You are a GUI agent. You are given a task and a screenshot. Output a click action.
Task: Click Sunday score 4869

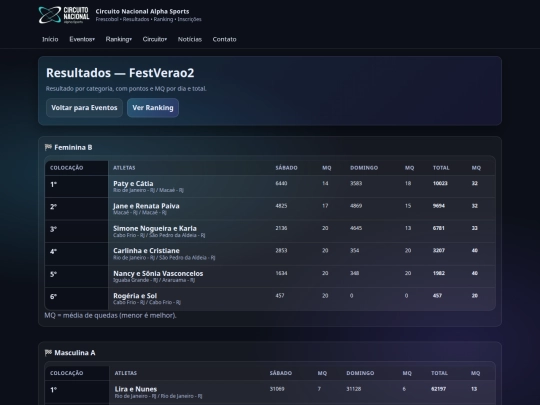[x=356, y=206]
